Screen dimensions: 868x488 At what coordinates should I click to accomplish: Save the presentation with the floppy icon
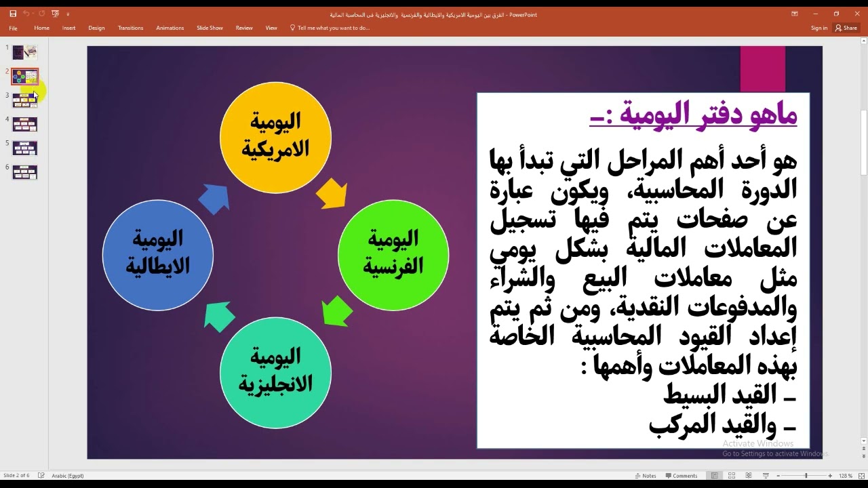click(13, 14)
